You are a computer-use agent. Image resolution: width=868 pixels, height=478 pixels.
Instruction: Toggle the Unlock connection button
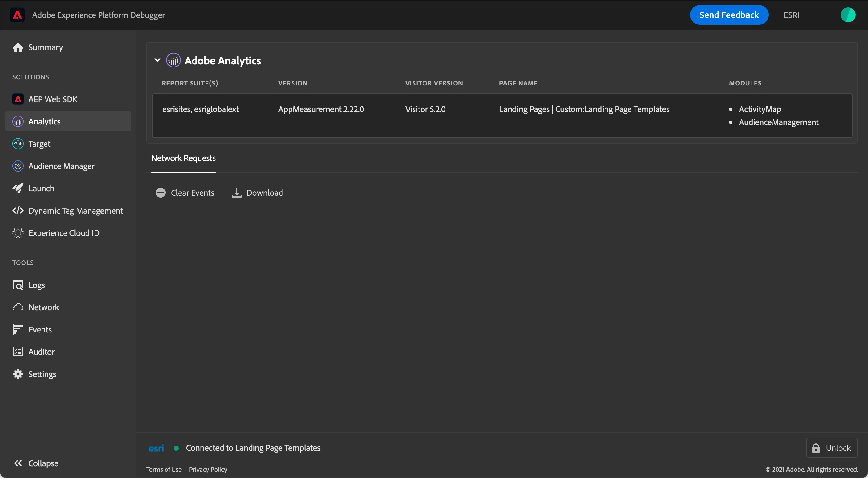tap(831, 448)
